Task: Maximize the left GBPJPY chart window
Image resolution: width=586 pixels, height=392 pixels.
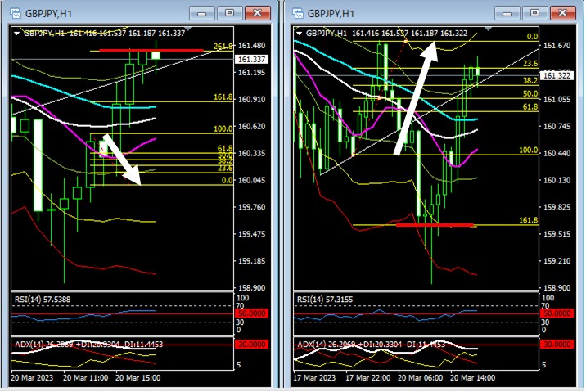Action: click(229, 13)
